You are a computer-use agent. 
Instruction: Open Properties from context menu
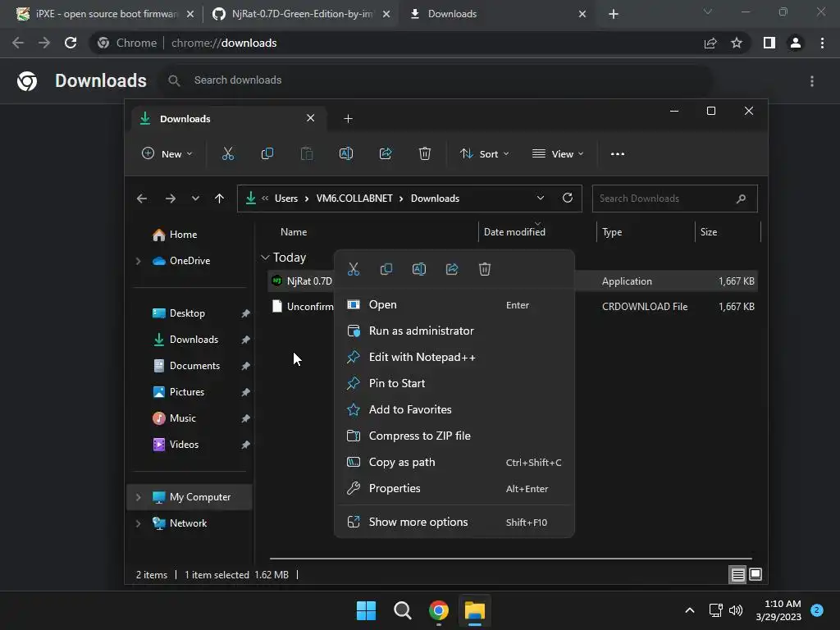tap(454, 489)
